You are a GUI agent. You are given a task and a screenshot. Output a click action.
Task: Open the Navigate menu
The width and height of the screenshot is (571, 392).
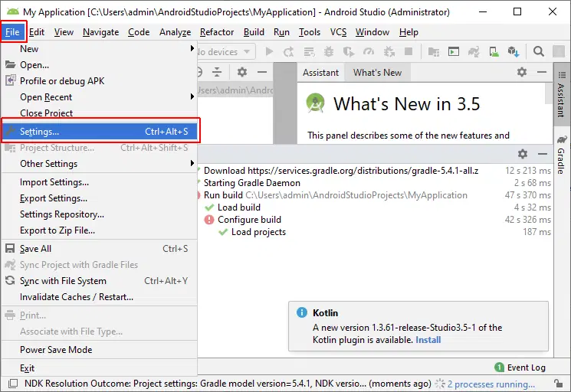coord(101,32)
